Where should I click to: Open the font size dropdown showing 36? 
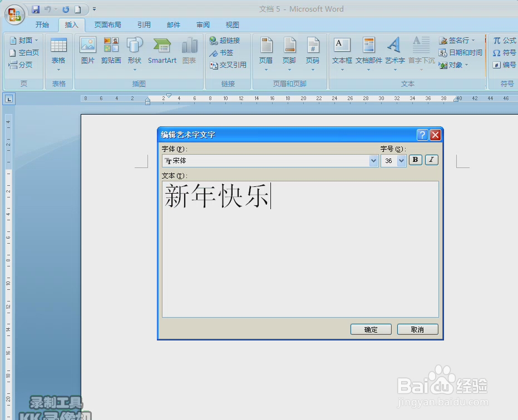(402, 160)
